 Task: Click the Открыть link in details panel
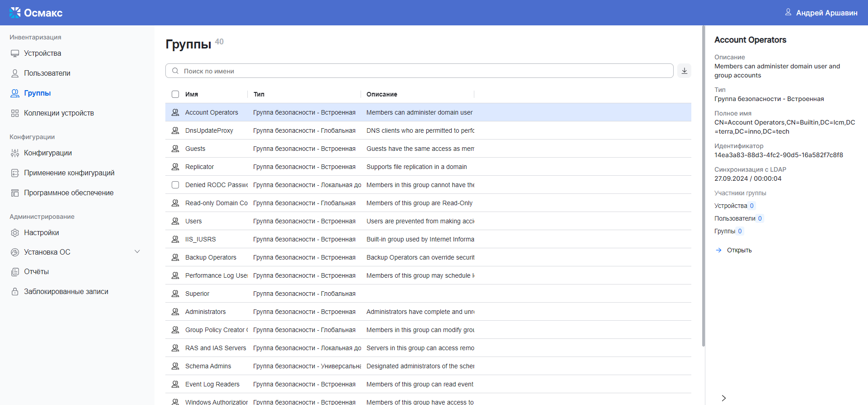click(739, 250)
